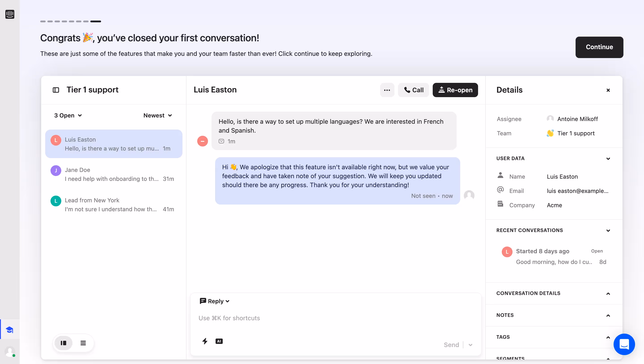This screenshot has width=644, height=364.
Task: Expand the Reply mode dropdown
Action: (214, 301)
